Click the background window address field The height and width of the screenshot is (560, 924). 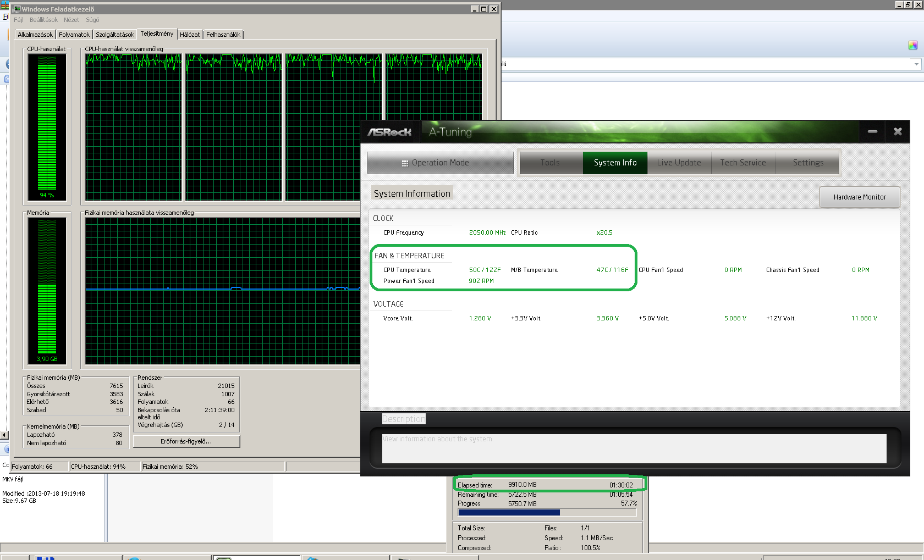pos(706,64)
